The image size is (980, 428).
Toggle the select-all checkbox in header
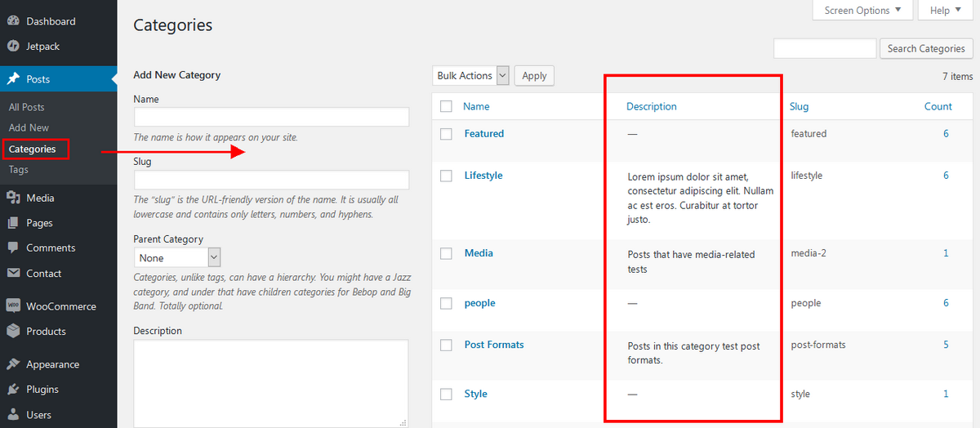coord(446,106)
